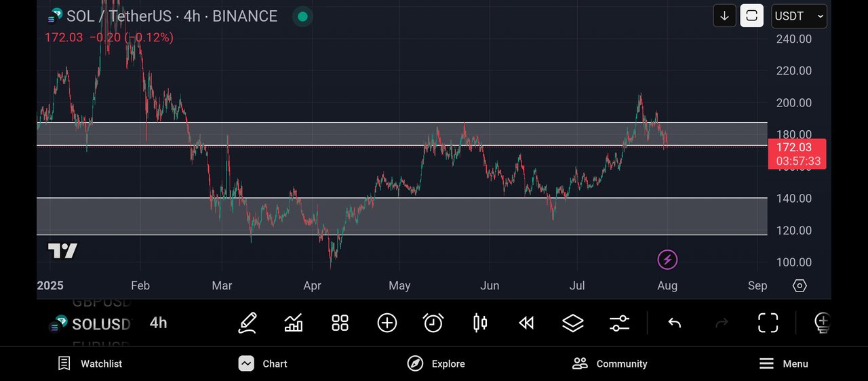Select the lower gray support zone rectangle

click(401, 216)
